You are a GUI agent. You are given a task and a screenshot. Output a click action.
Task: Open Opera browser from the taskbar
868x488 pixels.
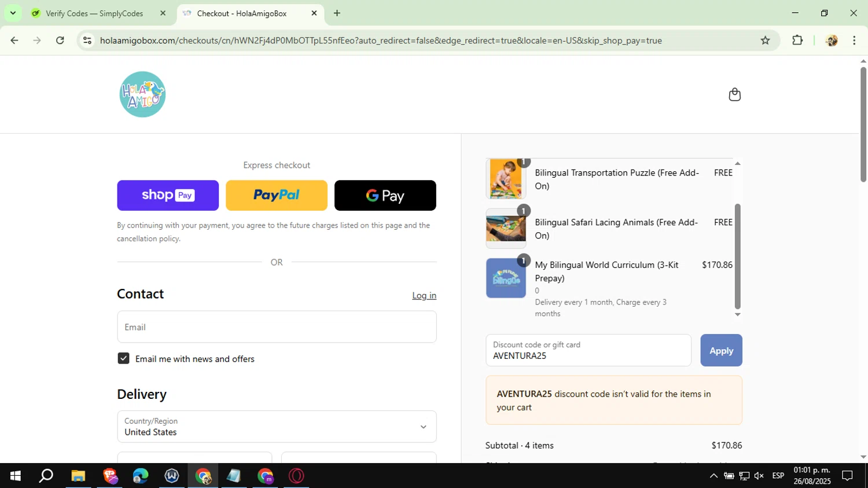click(296, 476)
